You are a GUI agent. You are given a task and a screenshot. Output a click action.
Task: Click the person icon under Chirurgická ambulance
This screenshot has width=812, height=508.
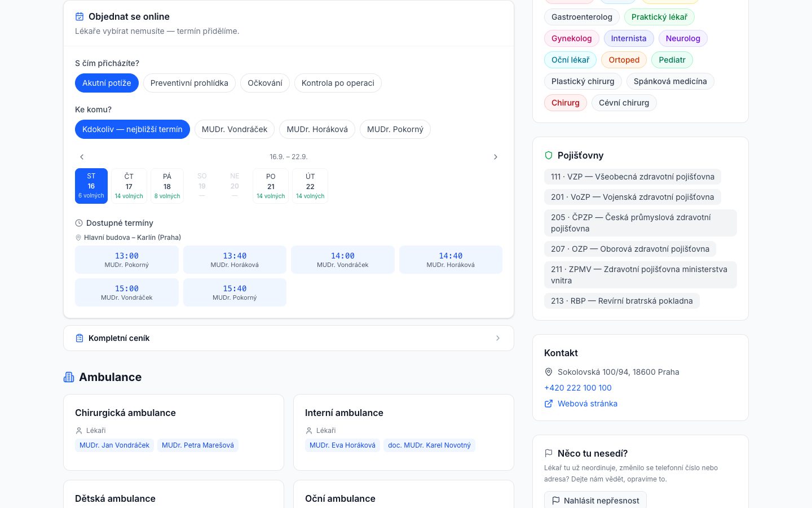(x=79, y=431)
